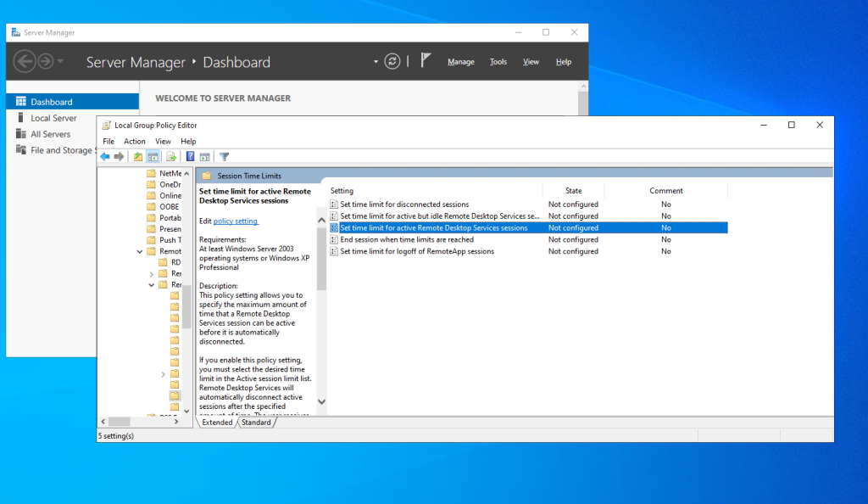
Task: Click Server Manager refresh icon
Action: 392,61
